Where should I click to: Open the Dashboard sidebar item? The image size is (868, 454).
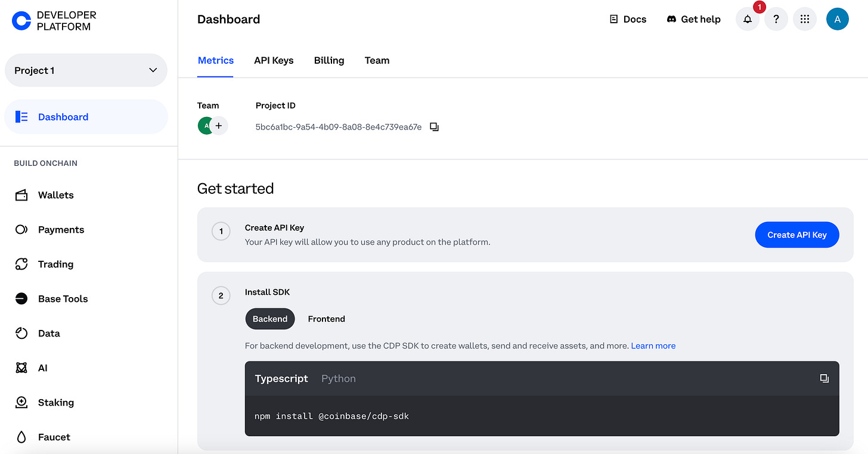click(86, 117)
